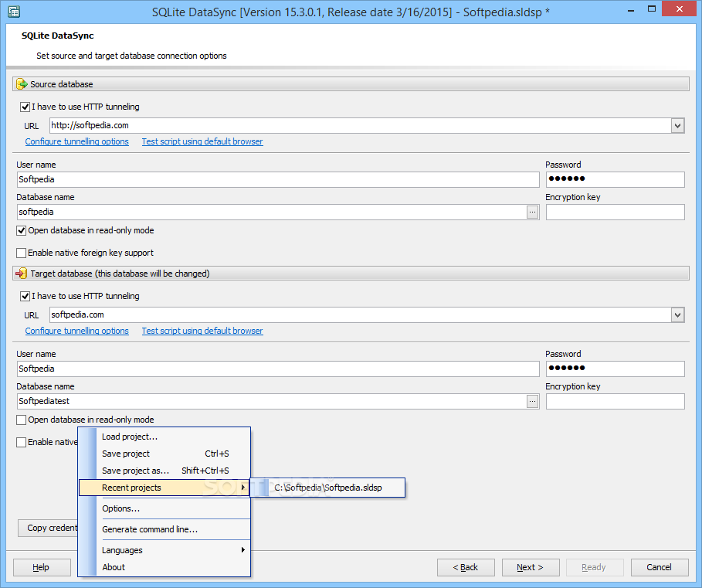
Task: Click the Cancel button
Action: pyautogui.click(x=660, y=567)
